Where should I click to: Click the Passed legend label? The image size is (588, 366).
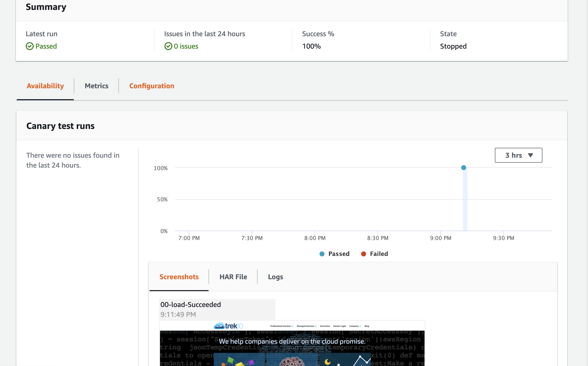(x=339, y=254)
